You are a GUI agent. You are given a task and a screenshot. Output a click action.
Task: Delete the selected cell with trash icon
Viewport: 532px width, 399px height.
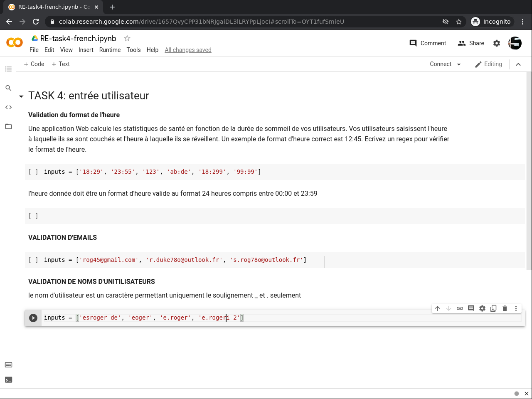pyautogui.click(x=505, y=308)
